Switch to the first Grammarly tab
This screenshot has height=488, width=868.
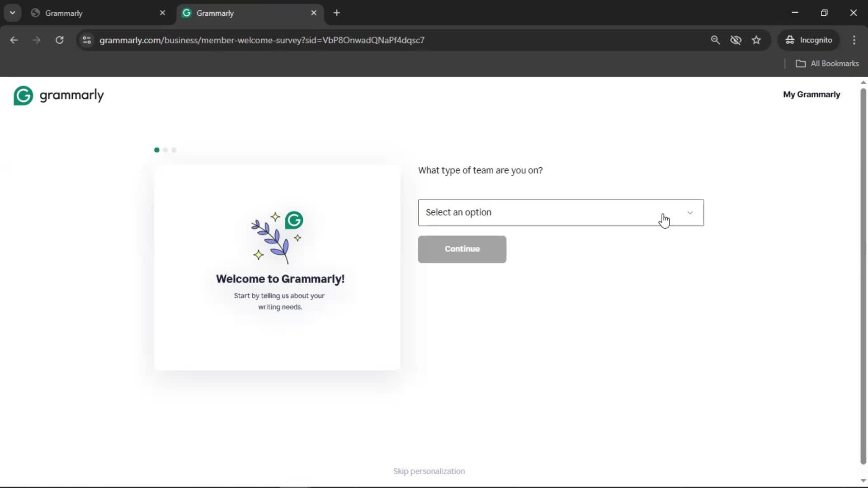(90, 13)
